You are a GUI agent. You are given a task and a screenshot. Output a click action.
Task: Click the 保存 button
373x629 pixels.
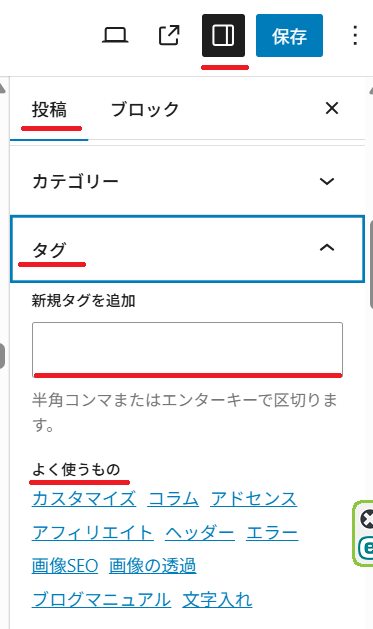click(x=289, y=35)
